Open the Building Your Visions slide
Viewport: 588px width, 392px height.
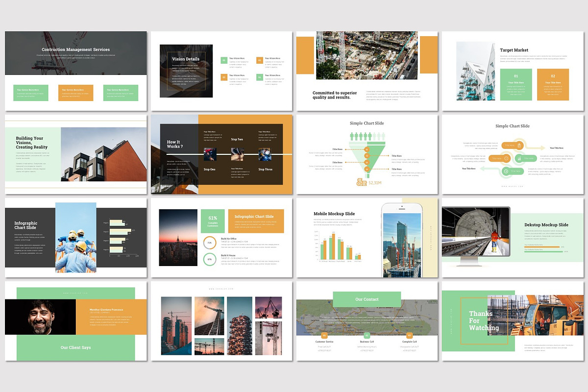click(x=75, y=154)
